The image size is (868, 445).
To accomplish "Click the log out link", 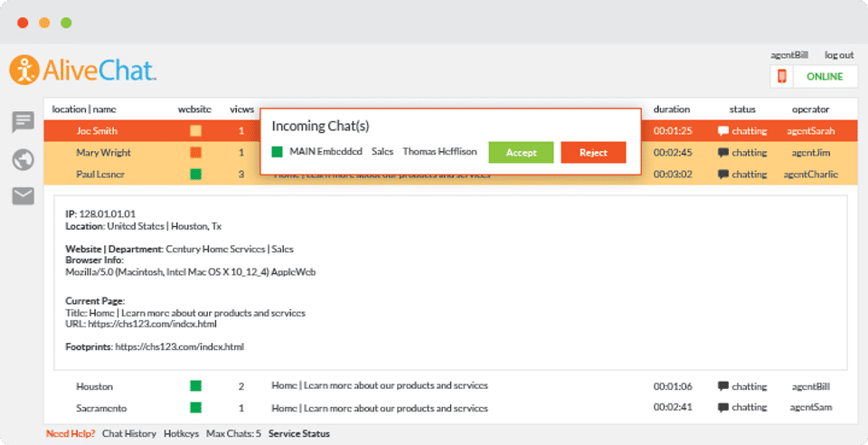I will [838, 55].
